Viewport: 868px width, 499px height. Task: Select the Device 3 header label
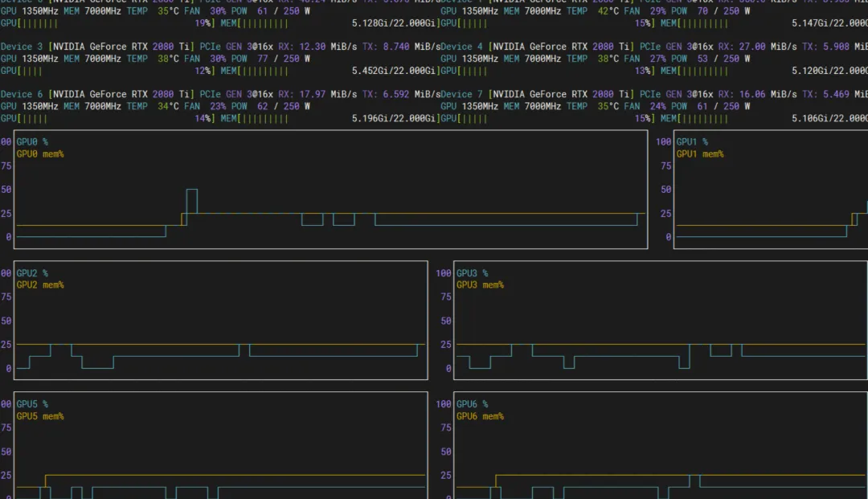22,47
